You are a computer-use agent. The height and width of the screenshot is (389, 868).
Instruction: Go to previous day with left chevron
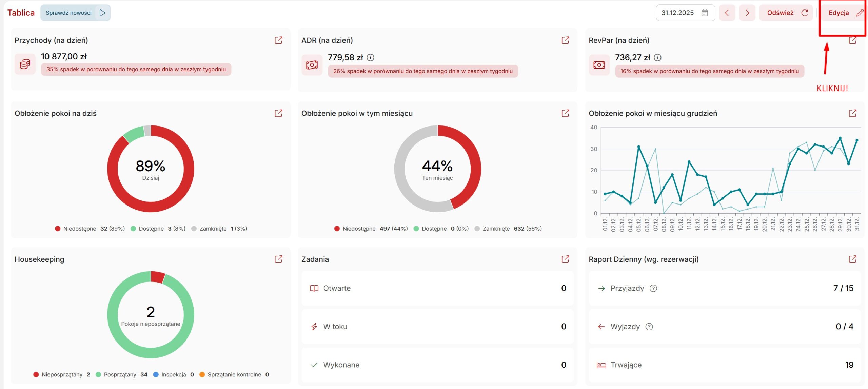[727, 13]
